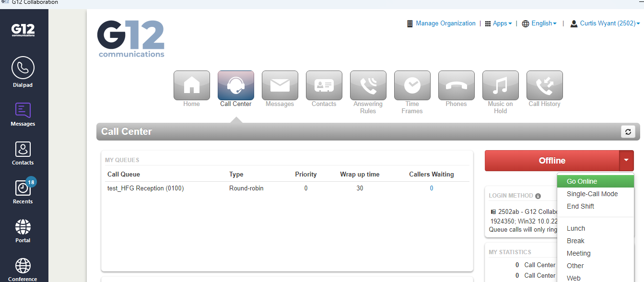644x282 pixels.
Task: Open Recents with 18 badge
Action: (x=23, y=192)
